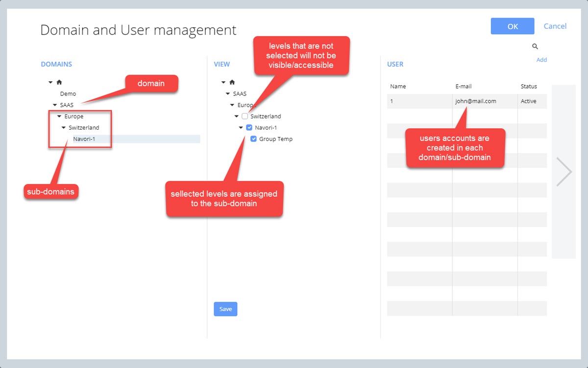Select Europe in the DOMAINS tree

click(x=74, y=116)
